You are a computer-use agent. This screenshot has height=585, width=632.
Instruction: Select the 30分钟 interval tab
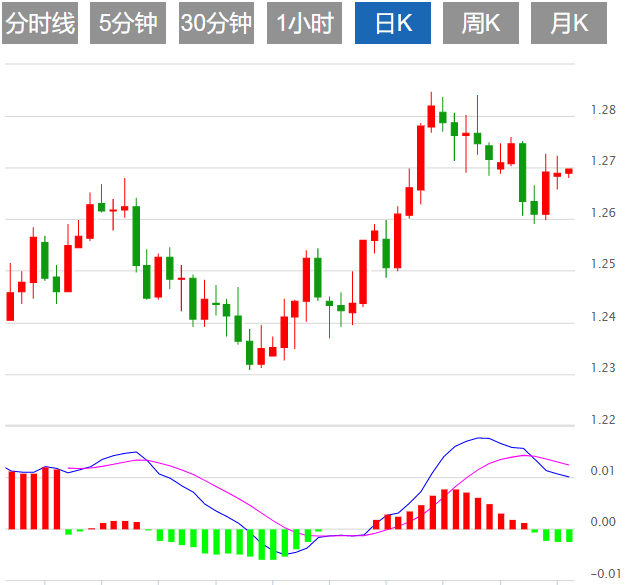(216, 23)
